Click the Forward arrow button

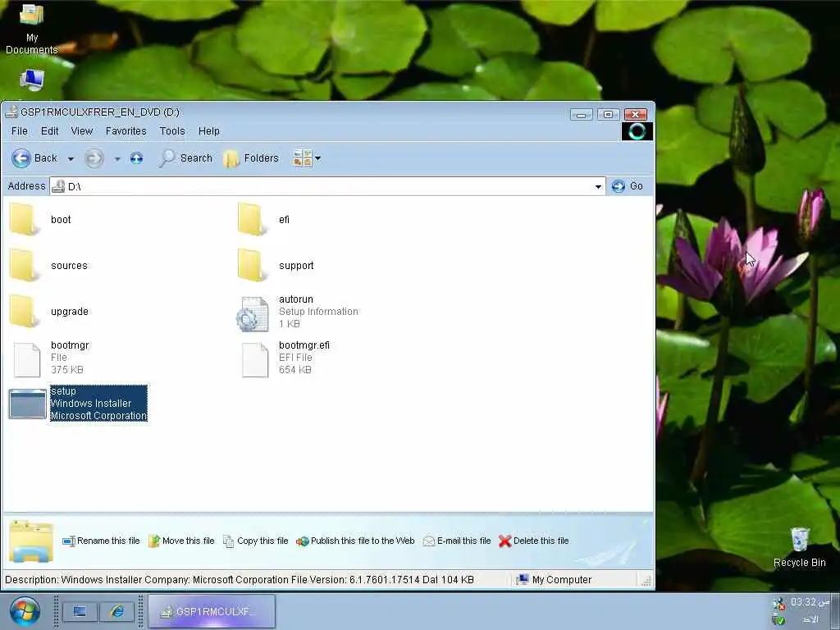[x=94, y=158]
